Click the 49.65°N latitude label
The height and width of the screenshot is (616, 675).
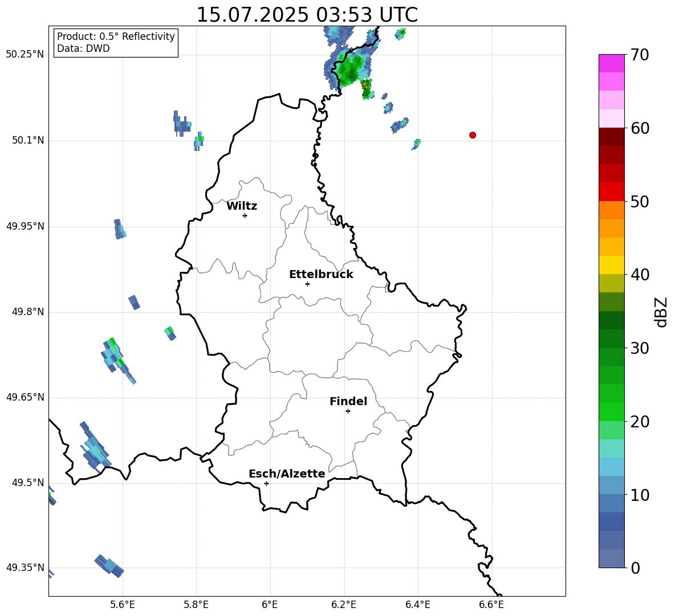tap(25, 397)
